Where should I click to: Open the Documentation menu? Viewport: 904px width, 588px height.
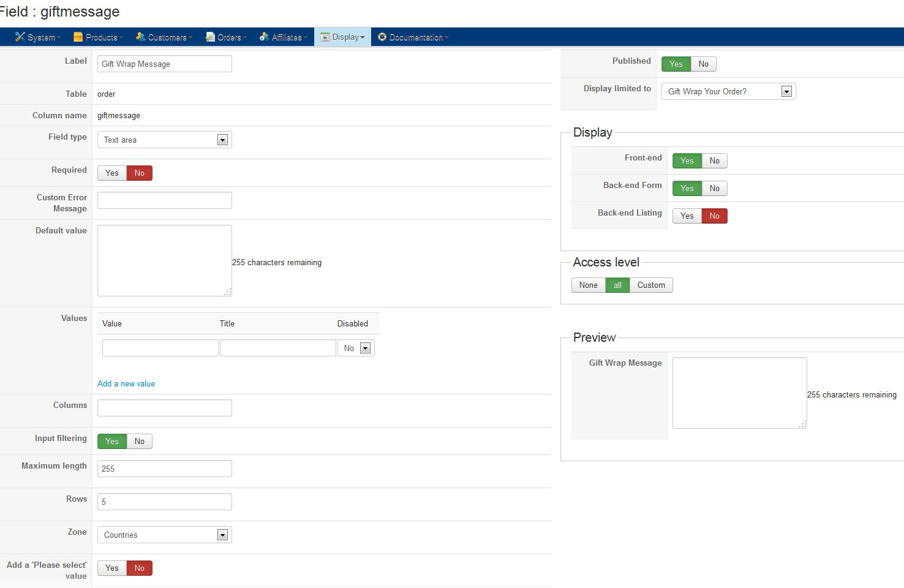[x=413, y=37]
